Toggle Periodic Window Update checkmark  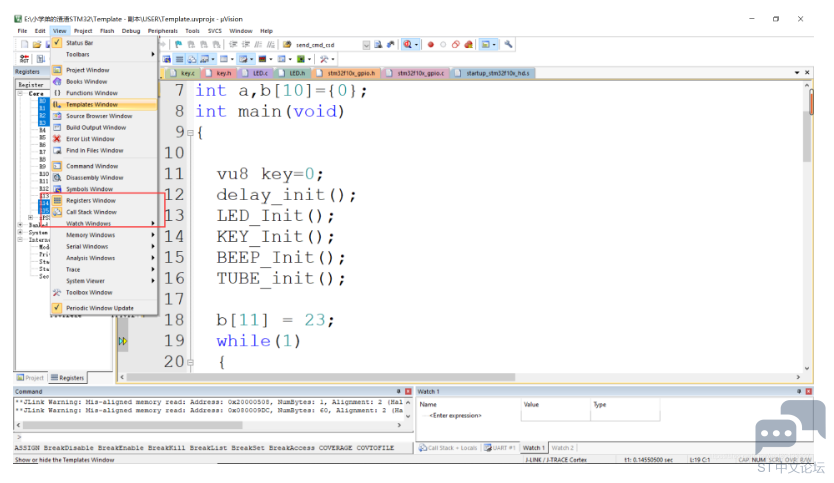[57, 308]
